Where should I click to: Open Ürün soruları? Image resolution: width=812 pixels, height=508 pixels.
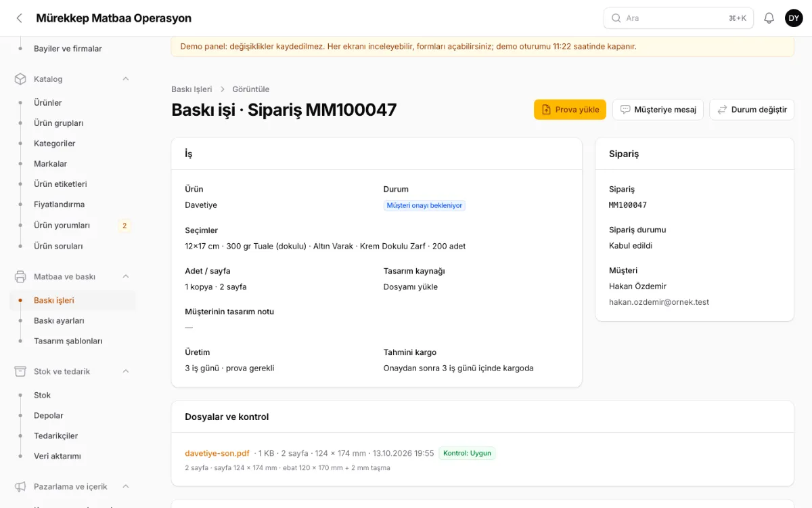click(x=73, y=246)
